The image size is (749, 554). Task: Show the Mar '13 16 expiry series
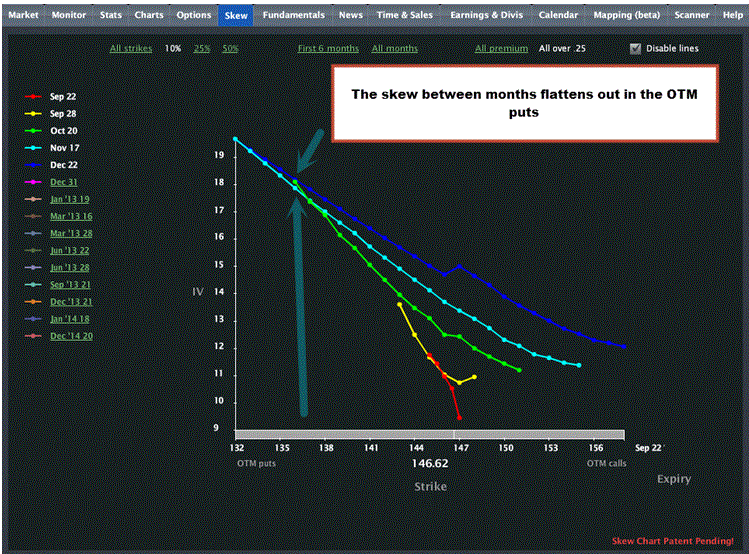click(x=71, y=216)
